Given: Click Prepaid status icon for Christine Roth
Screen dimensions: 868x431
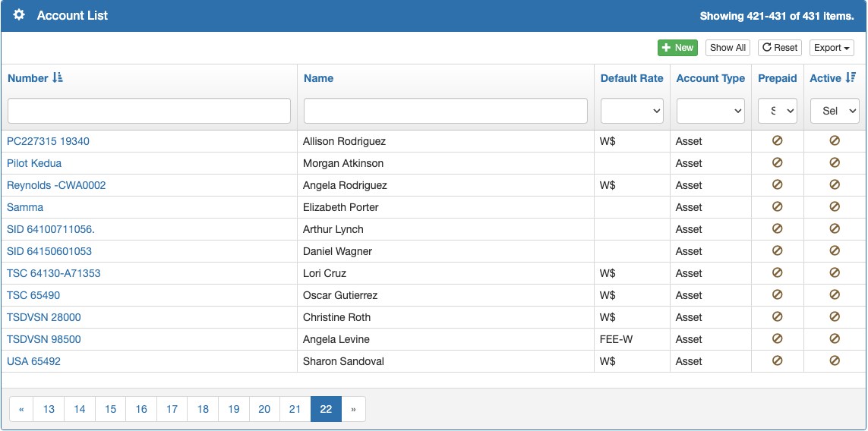Looking at the screenshot, I should (777, 316).
